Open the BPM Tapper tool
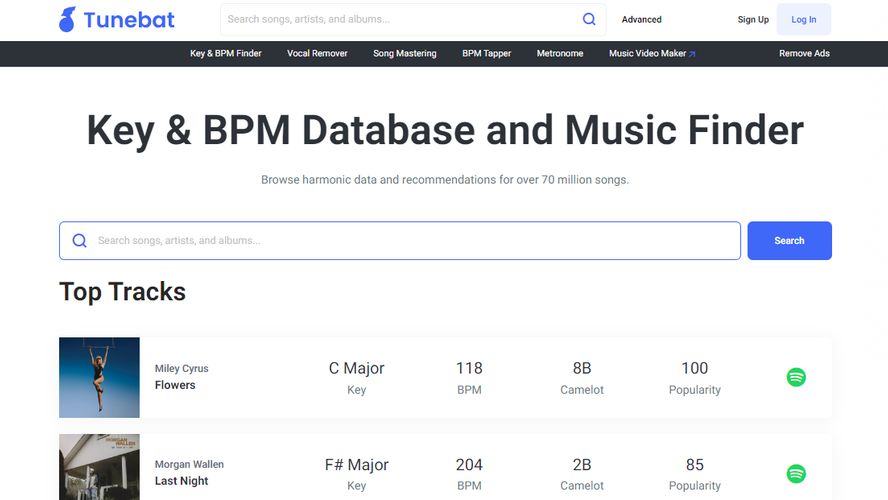 pos(486,54)
